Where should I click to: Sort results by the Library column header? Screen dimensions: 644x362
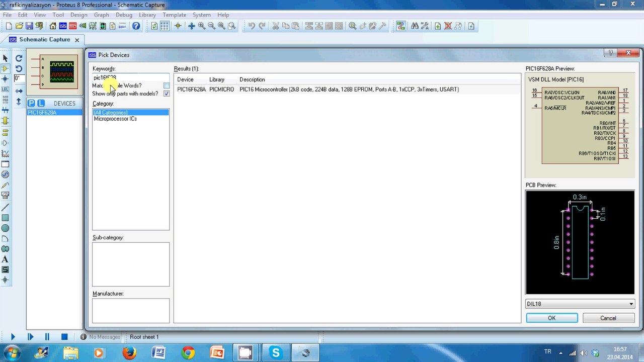[217, 79]
